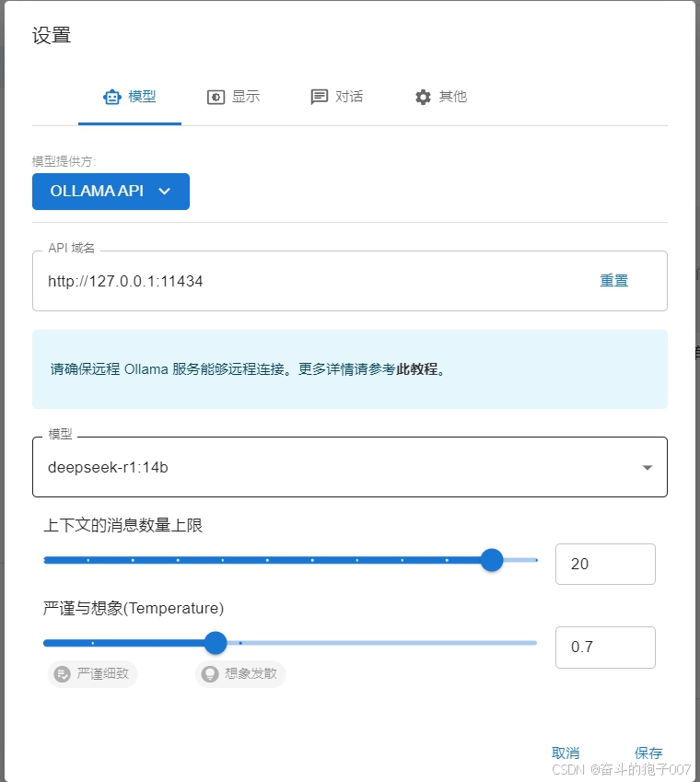Image resolution: width=700 pixels, height=782 pixels.
Task: Click the 模型提供方 label
Action: click(x=64, y=161)
